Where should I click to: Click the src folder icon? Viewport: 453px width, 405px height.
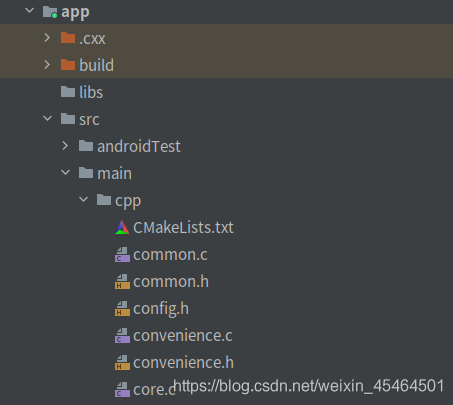coord(68,119)
